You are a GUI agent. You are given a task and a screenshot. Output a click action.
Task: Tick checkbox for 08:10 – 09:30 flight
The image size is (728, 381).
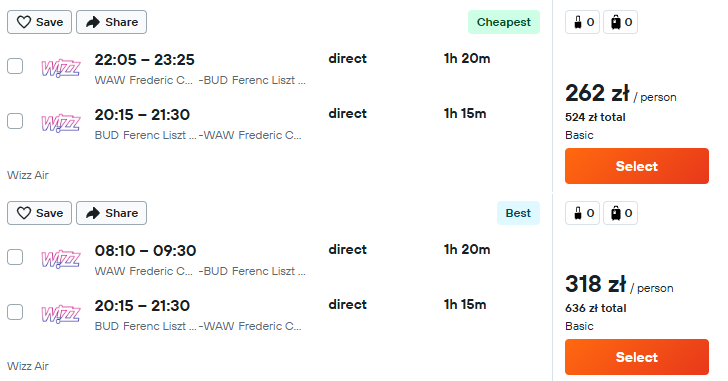(15, 257)
